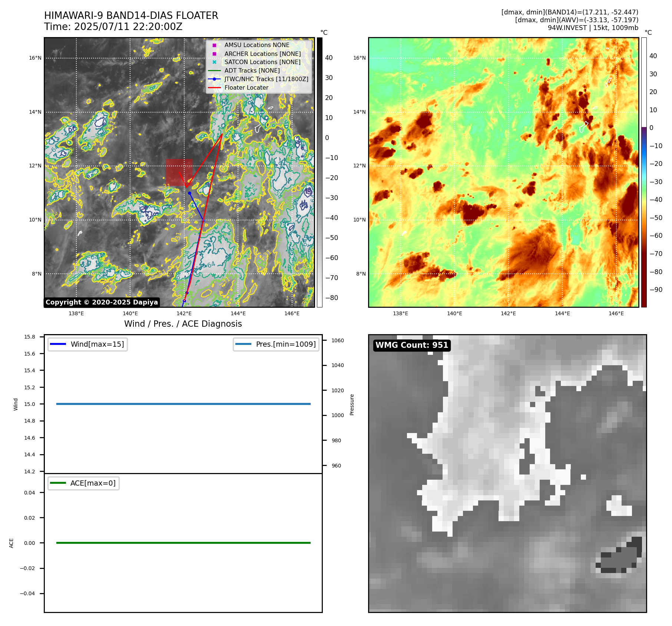The width and height of the screenshot is (672, 626).
Task: Click the 10°N tick label on the right map
Action: click(x=360, y=220)
